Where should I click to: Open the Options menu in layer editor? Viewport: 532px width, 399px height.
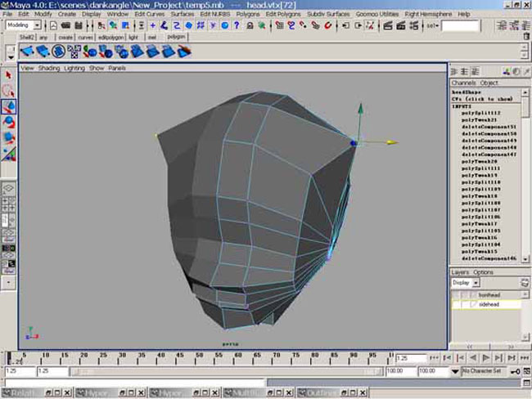483,272
